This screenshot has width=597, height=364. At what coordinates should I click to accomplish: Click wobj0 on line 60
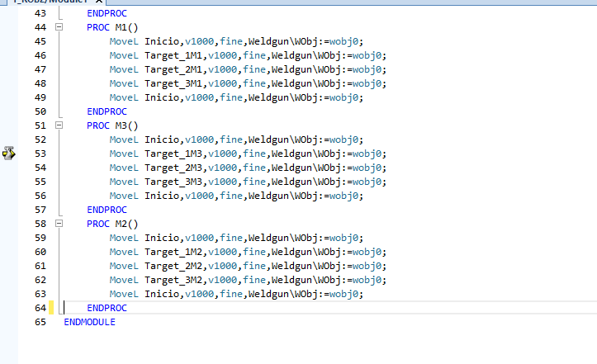367,252
